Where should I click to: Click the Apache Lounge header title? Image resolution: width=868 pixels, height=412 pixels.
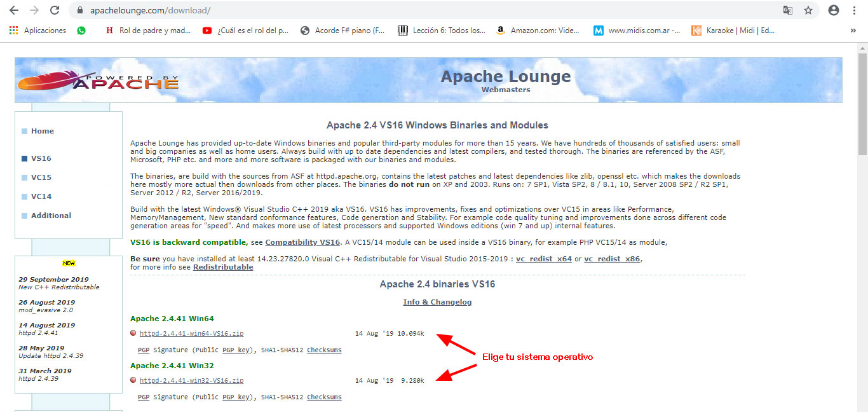[506, 76]
